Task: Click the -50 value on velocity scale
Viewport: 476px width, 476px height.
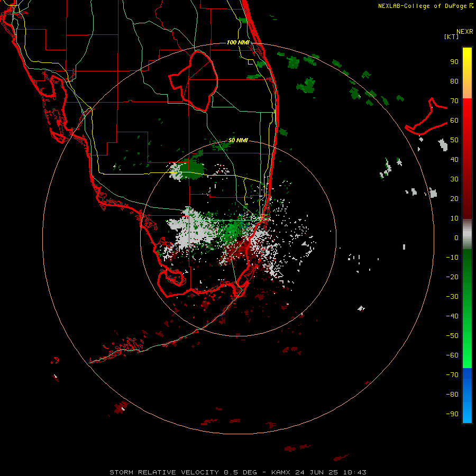Action: click(452, 336)
